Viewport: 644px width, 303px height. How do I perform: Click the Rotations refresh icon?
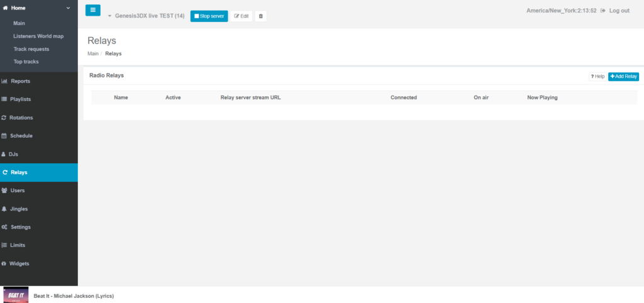[4, 118]
